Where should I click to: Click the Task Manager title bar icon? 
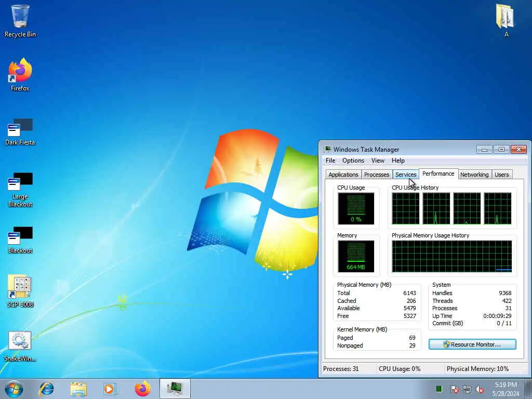tap(327, 149)
